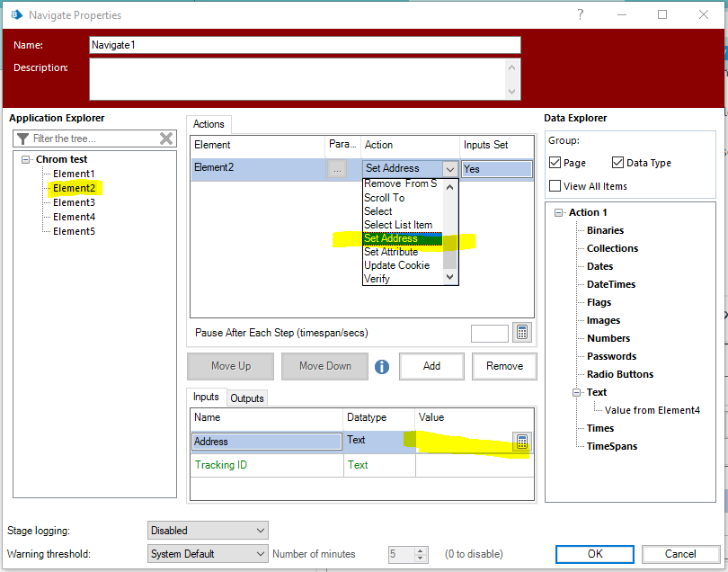
Task: Collapse the Text node in Data Explorer
Action: coord(576,392)
